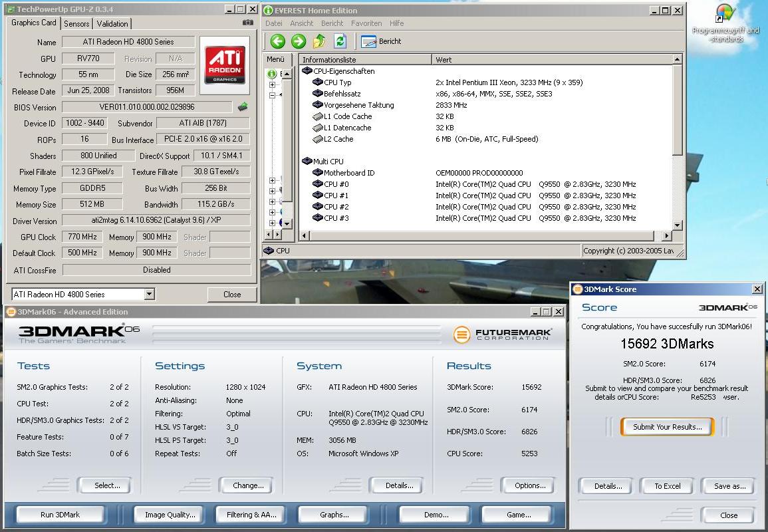This screenshot has width=768, height=532.
Task: Click the 3DMark06 window title icon
Action: pyautogui.click(x=11, y=312)
